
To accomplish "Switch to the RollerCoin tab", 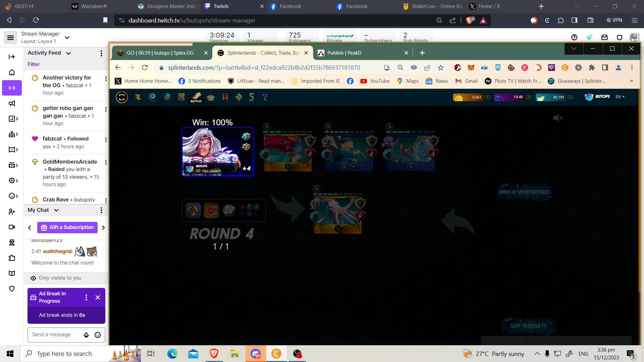I will (x=432, y=6).
